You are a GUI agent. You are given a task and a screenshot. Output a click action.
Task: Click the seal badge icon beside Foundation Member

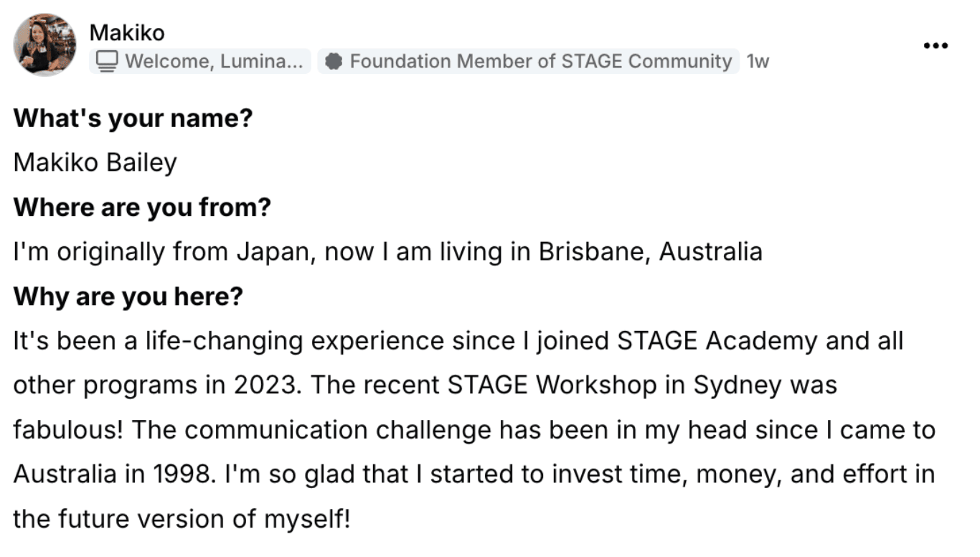tap(332, 62)
